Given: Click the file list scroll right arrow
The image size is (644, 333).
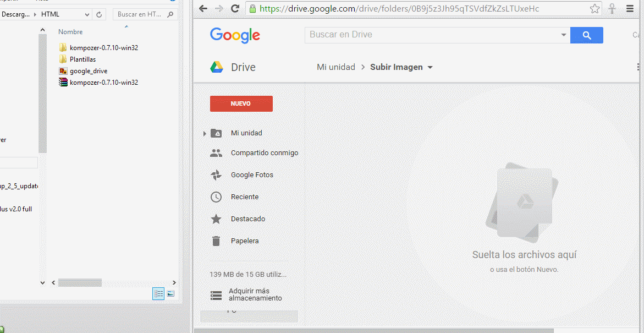Looking at the screenshot, I should [174, 283].
